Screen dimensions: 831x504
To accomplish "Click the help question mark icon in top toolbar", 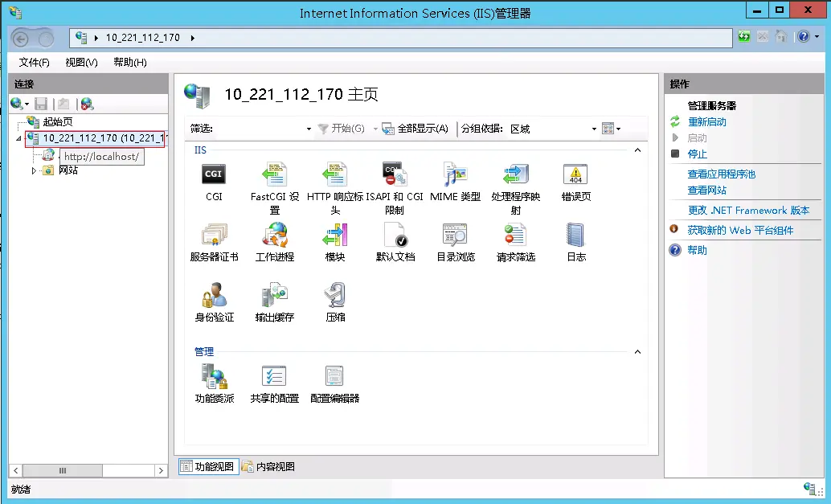I will coord(804,36).
